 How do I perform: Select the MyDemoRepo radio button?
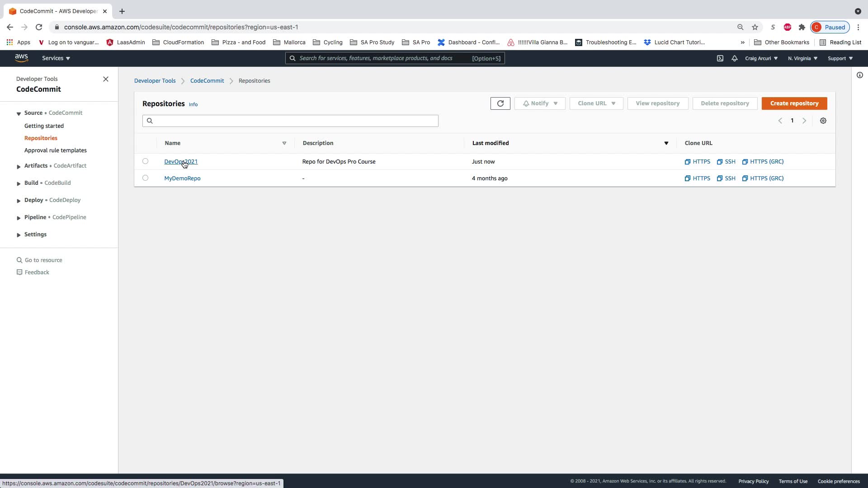point(145,178)
